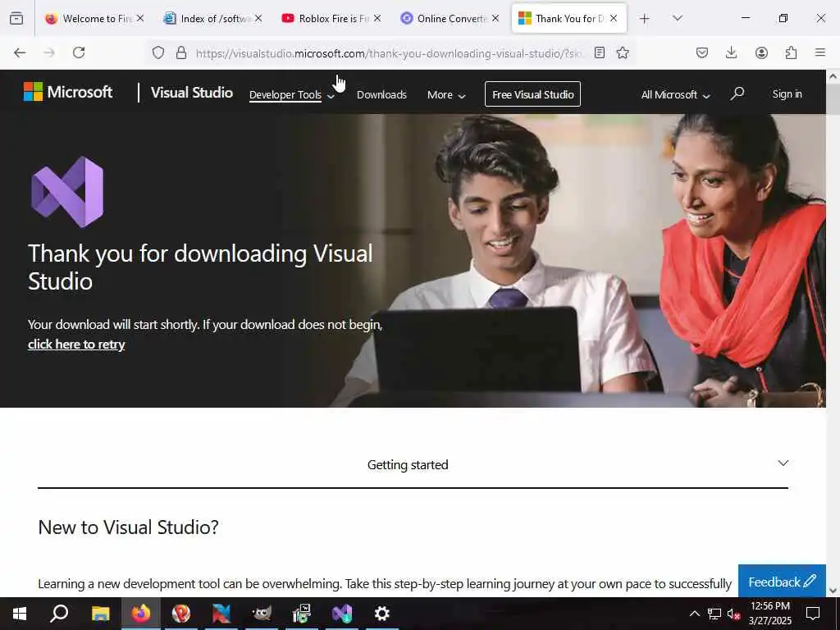840x630 pixels.
Task: Open the Downloads nav link
Action: click(x=381, y=95)
